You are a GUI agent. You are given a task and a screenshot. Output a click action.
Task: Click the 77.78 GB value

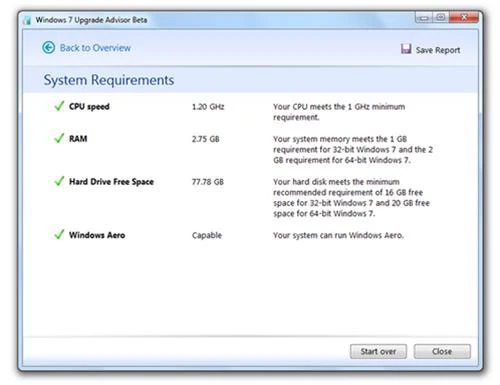pyautogui.click(x=208, y=182)
